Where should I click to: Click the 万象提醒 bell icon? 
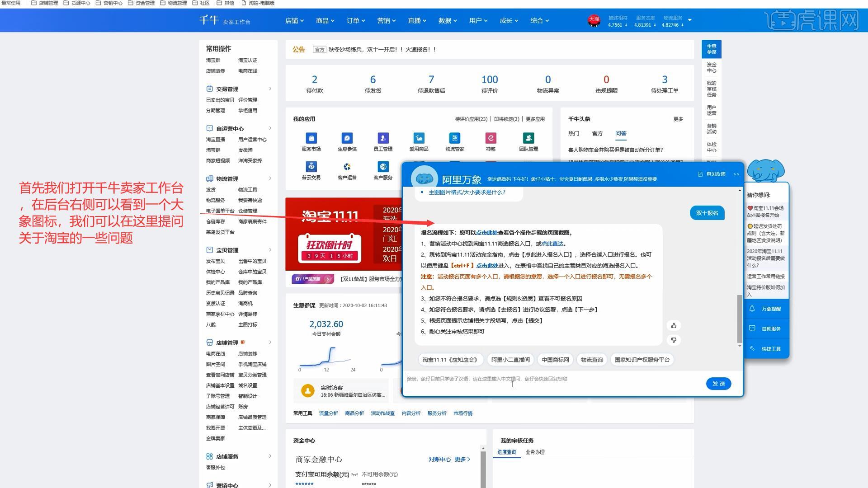[x=752, y=309]
